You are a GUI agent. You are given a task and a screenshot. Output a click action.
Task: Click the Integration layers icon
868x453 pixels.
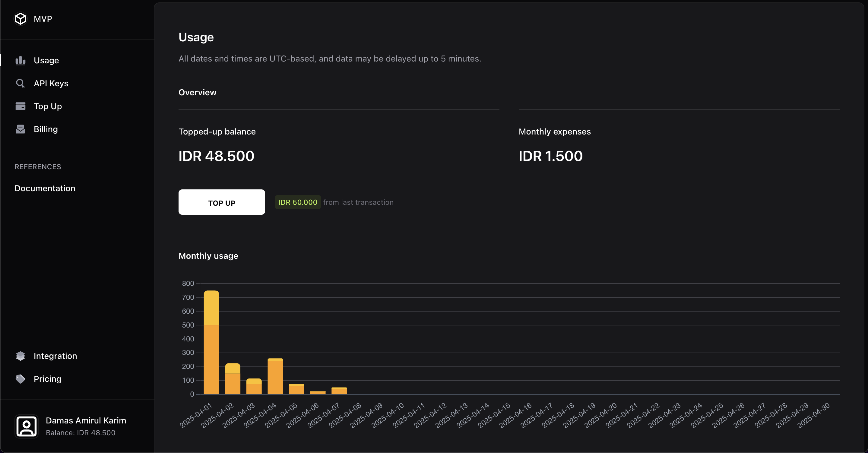coord(20,356)
